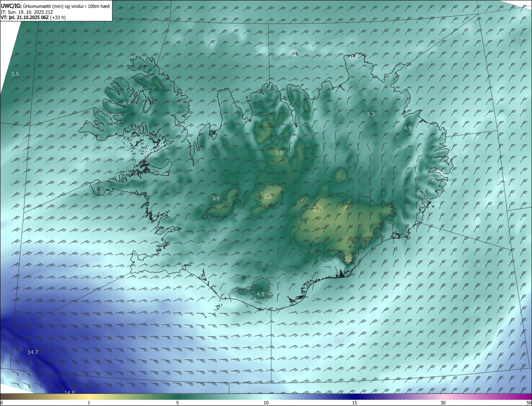The height and width of the screenshot is (406, 532).
Task: Click the 4.4 value on the Westfjords
Action: (x=127, y=103)
